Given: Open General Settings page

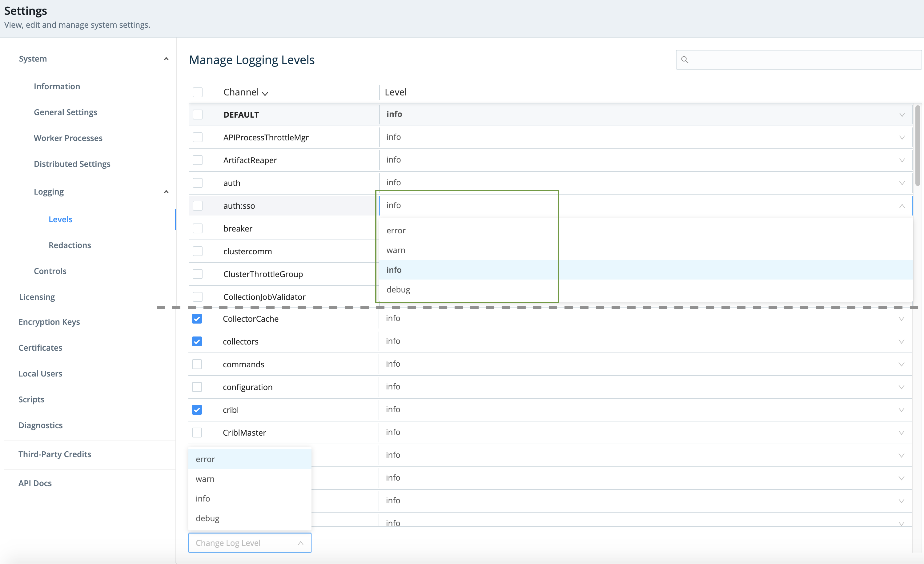Looking at the screenshot, I should 65,112.
